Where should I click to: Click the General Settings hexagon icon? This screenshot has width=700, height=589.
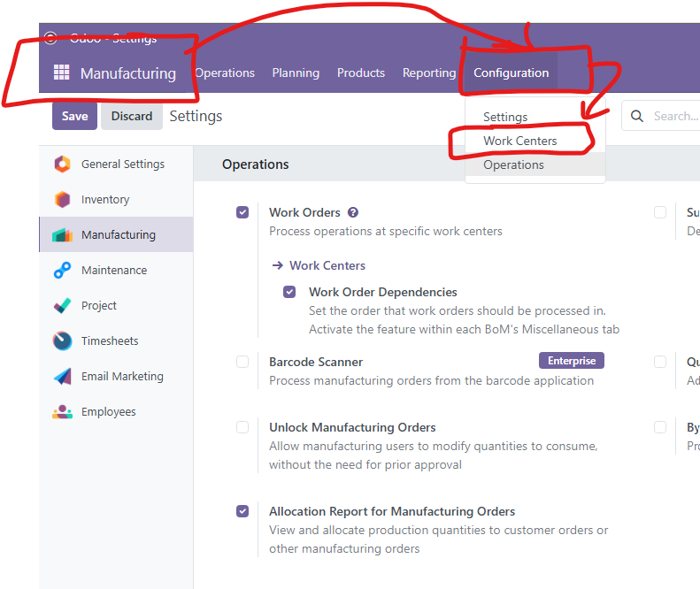[62, 164]
